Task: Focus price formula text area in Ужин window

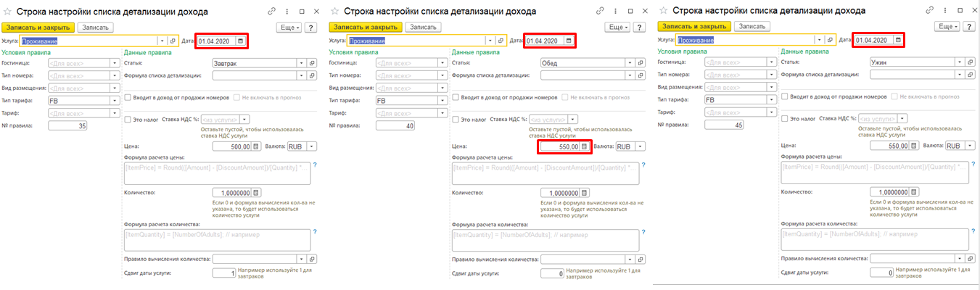Action: pyautogui.click(x=875, y=173)
